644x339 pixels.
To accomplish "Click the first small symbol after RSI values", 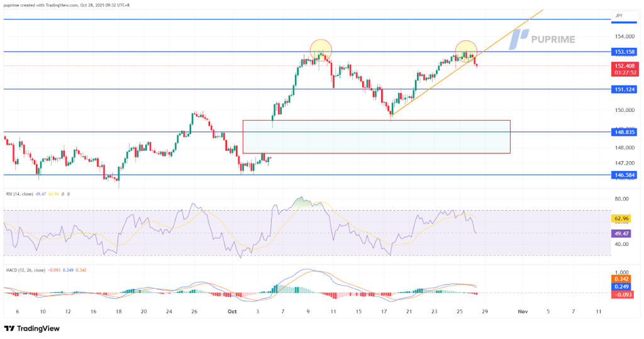I will (62, 194).
